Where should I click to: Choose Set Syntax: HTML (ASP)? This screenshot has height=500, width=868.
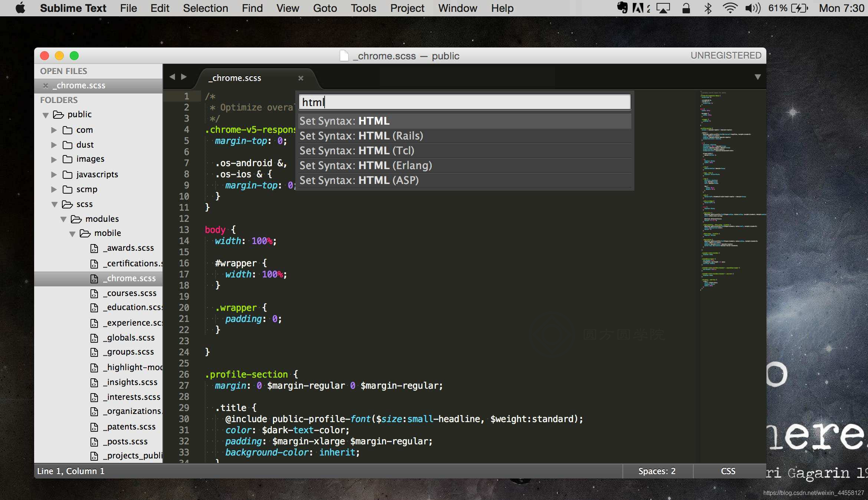pyautogui.click(x=465, y=180)
